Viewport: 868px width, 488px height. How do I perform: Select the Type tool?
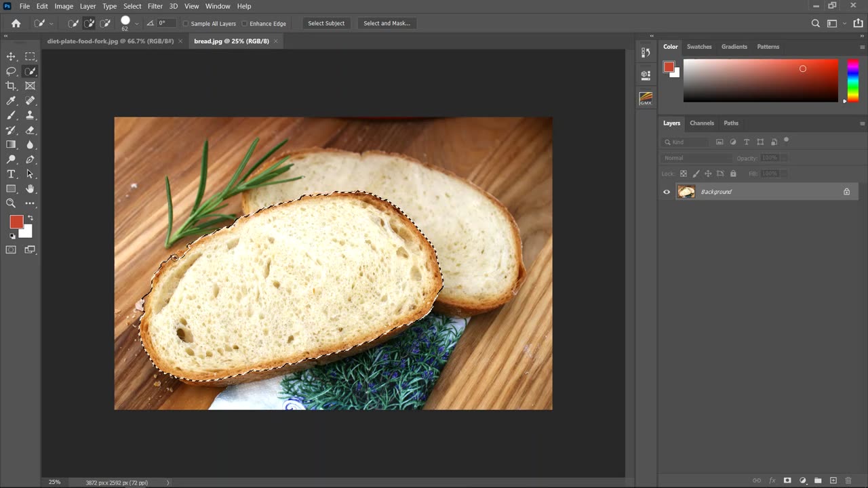pos(11,174)
